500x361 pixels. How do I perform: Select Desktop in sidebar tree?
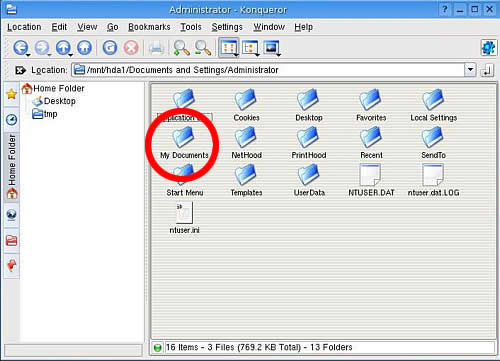point(54,101)
